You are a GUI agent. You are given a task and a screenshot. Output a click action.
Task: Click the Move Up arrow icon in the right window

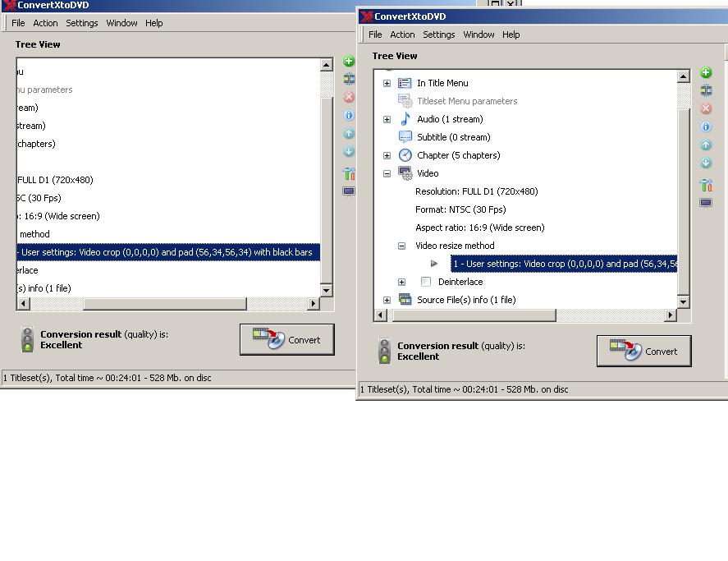coord(706,145)
